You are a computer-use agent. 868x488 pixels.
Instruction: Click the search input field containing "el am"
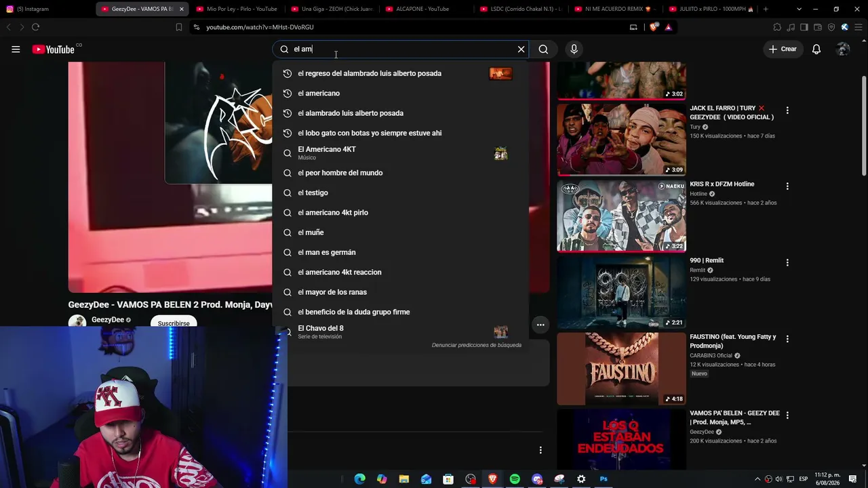click(x=402, y=49)
